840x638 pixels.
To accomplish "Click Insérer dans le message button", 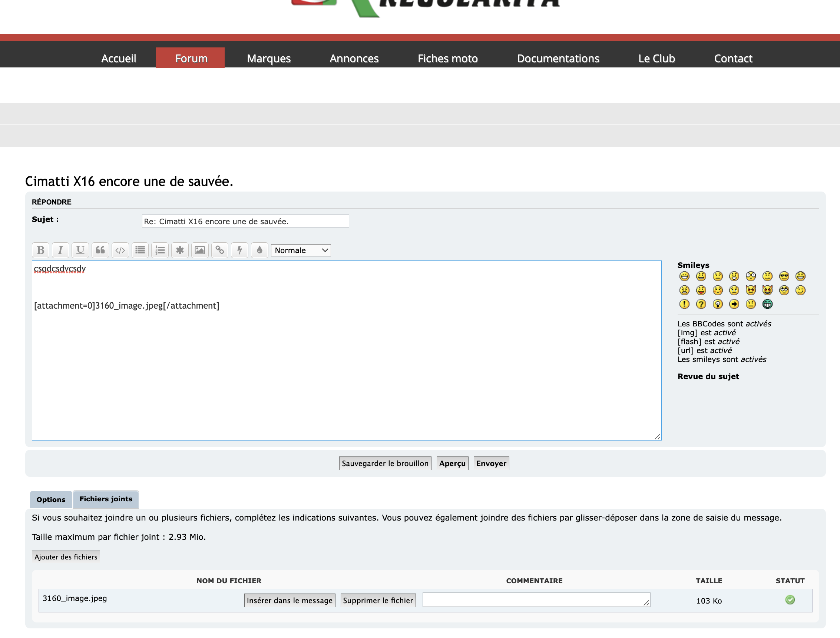I will coord(290,601).
